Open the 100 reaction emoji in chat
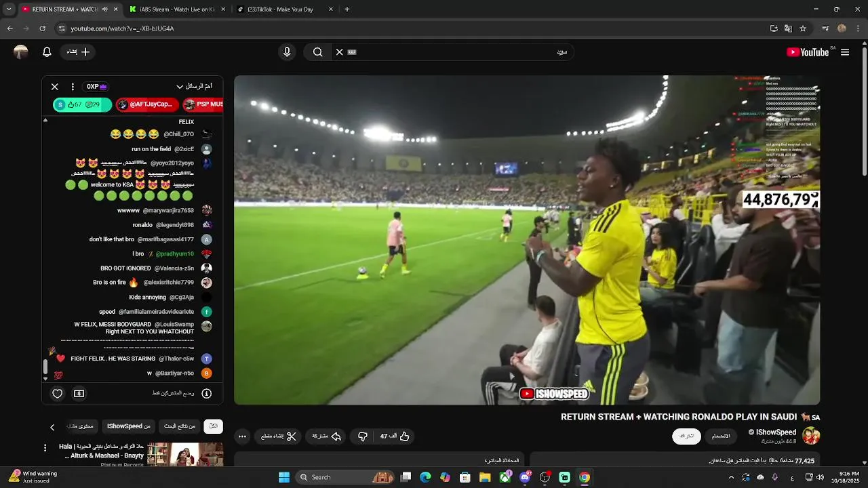This screenshot has height=488, width=868. point(58,375)
